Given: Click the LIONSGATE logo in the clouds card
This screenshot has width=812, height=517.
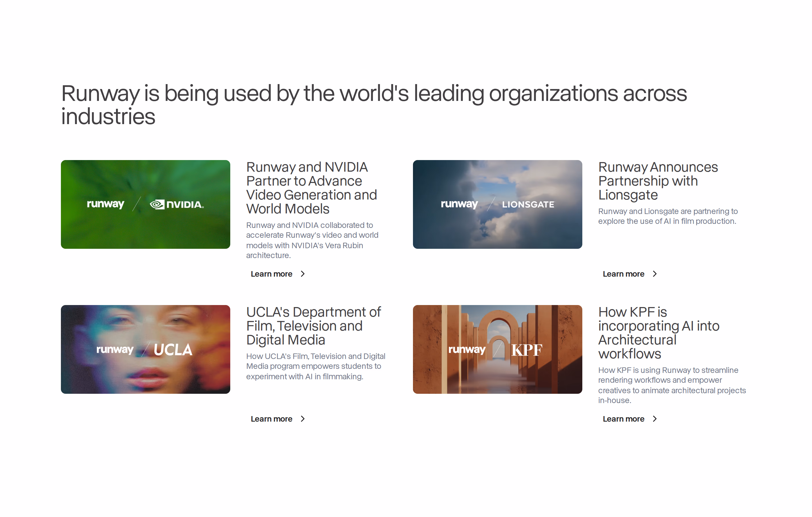Looking at the screenshot, I should pos(528,204).
